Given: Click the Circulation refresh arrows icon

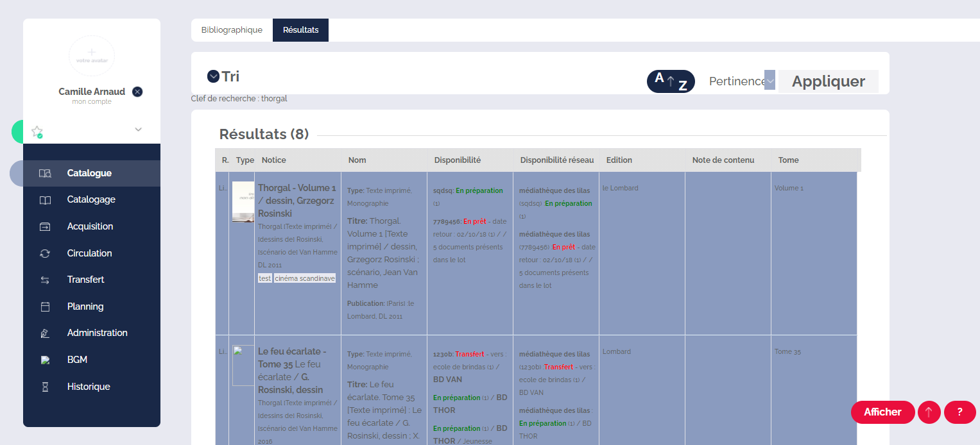Looking at the screenshot, I should click(45, 253).
